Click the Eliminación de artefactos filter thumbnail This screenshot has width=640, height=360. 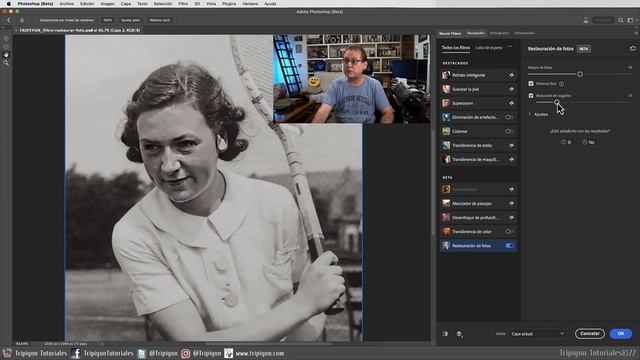click(446, 117)
